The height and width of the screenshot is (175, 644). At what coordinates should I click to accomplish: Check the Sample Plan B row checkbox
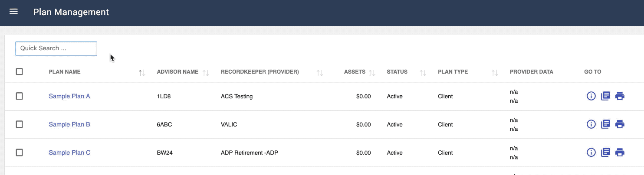click(x=19, y=124)
